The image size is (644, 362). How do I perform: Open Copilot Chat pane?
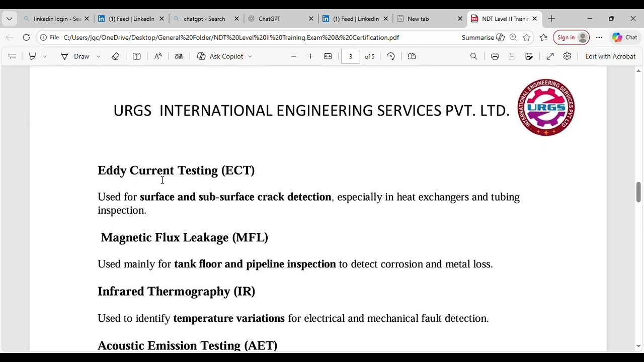(624, 37)
